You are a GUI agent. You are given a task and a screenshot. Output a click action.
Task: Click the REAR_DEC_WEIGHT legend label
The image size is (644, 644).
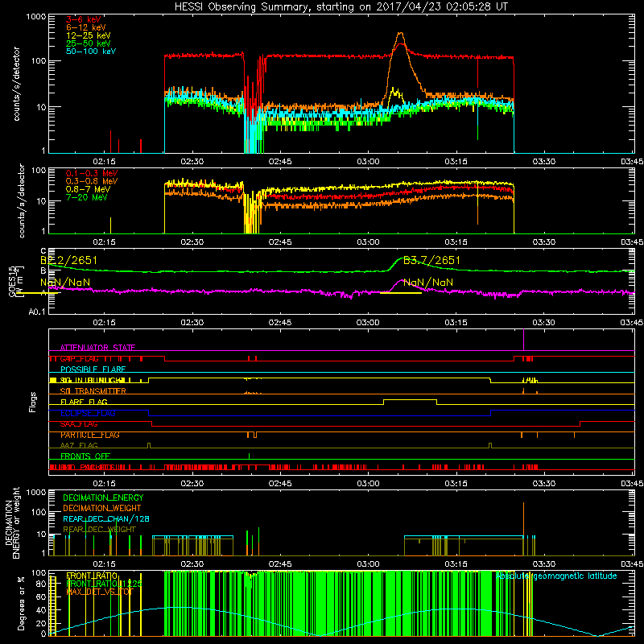pos(99,530)
